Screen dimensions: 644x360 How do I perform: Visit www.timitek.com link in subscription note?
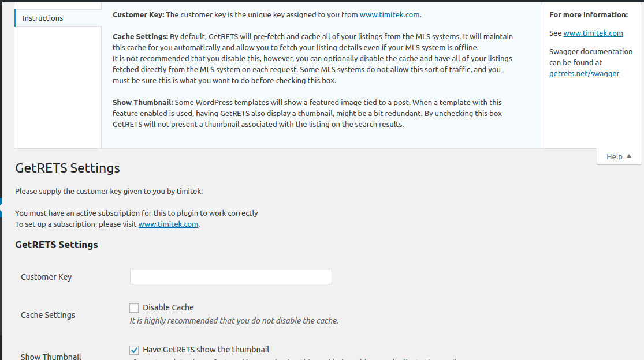(168, 224)
